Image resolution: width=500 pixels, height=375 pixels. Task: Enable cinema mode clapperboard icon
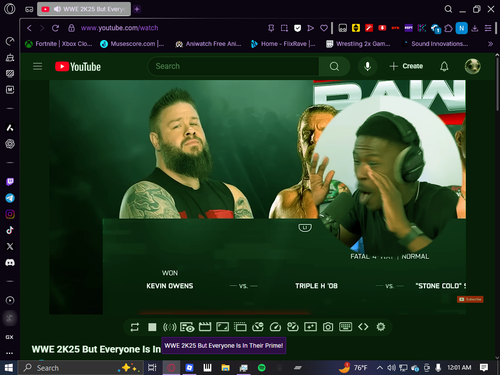[205, 327]
